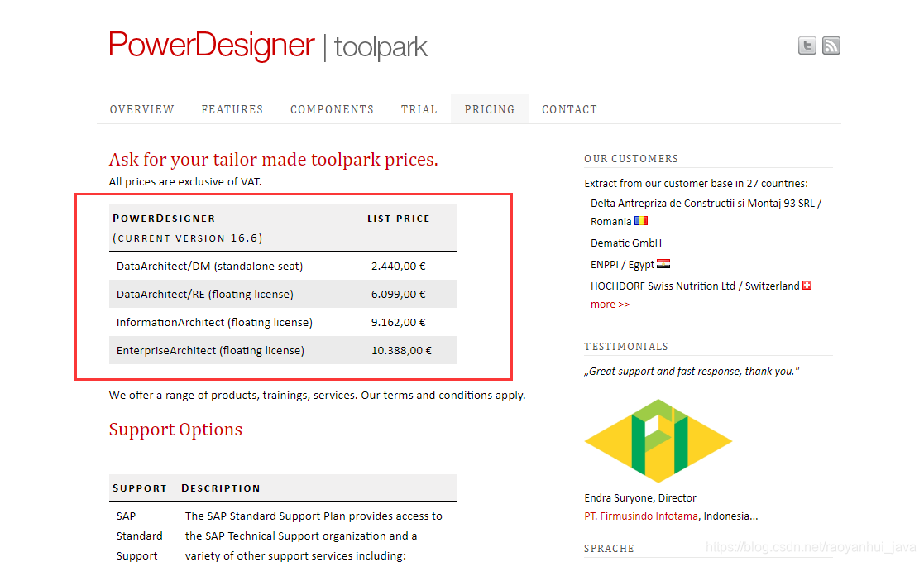924x562 pixels.
Task: Click 'Ask for your tailor made toolpark prices' heading
Action: [x=274, y=159]
